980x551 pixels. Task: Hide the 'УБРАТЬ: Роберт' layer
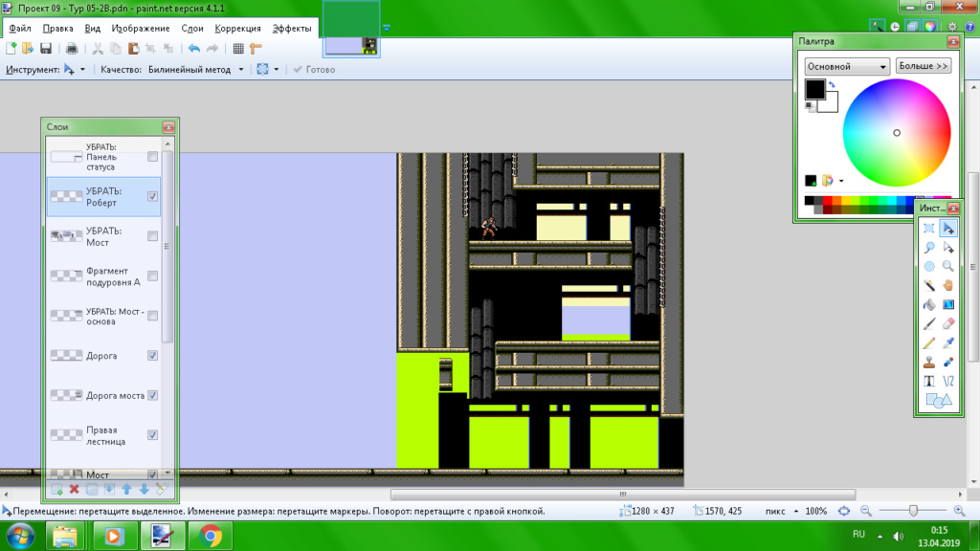point(152,196)
